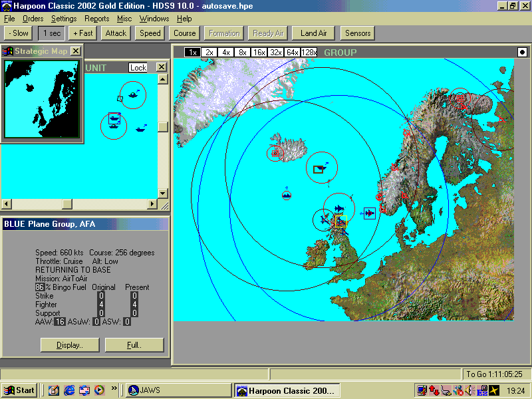Select 2x zoom level on group map

209,53
